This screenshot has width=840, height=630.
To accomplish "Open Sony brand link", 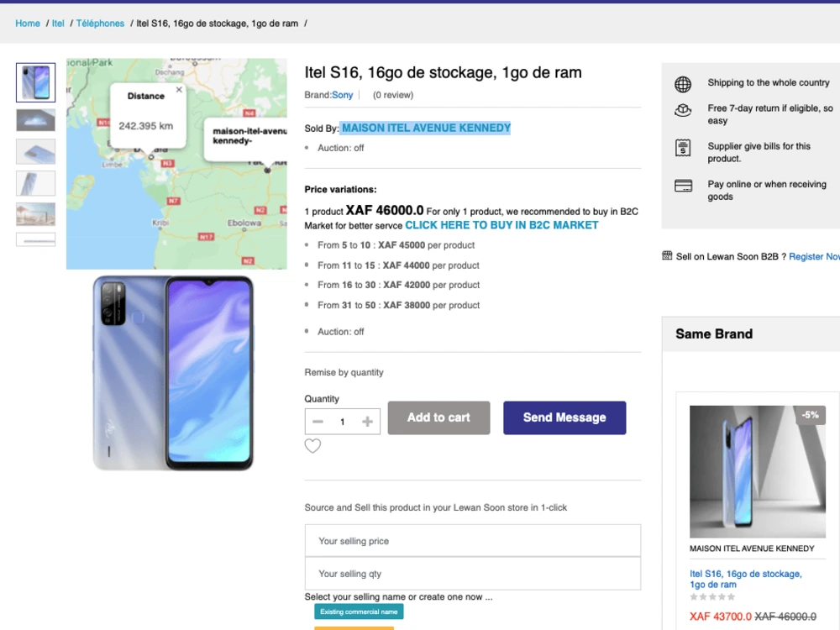I will pyautogui.click(x=343, y=95).
